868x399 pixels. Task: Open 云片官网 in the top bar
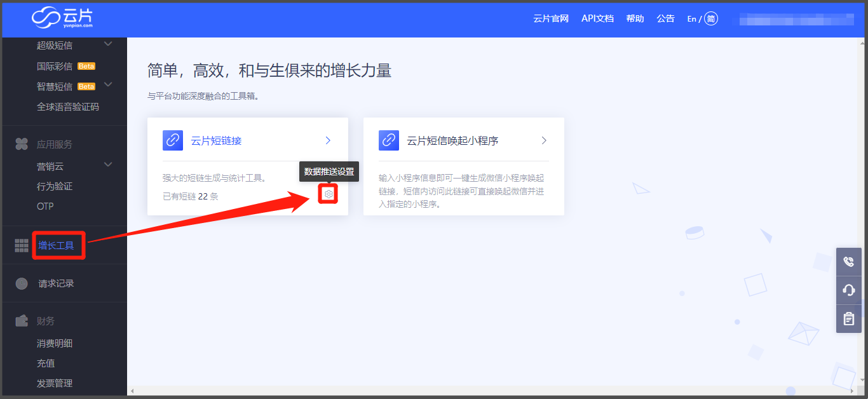551,18
